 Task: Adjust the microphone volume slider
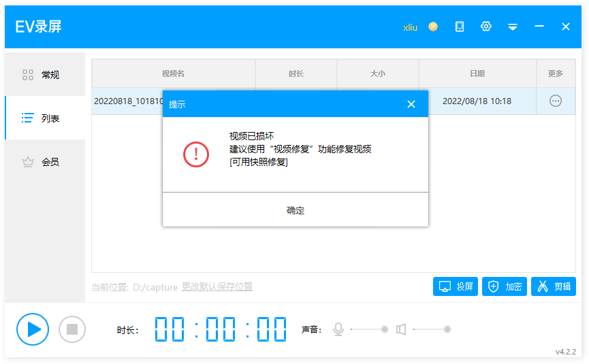[x=368, y=329]
